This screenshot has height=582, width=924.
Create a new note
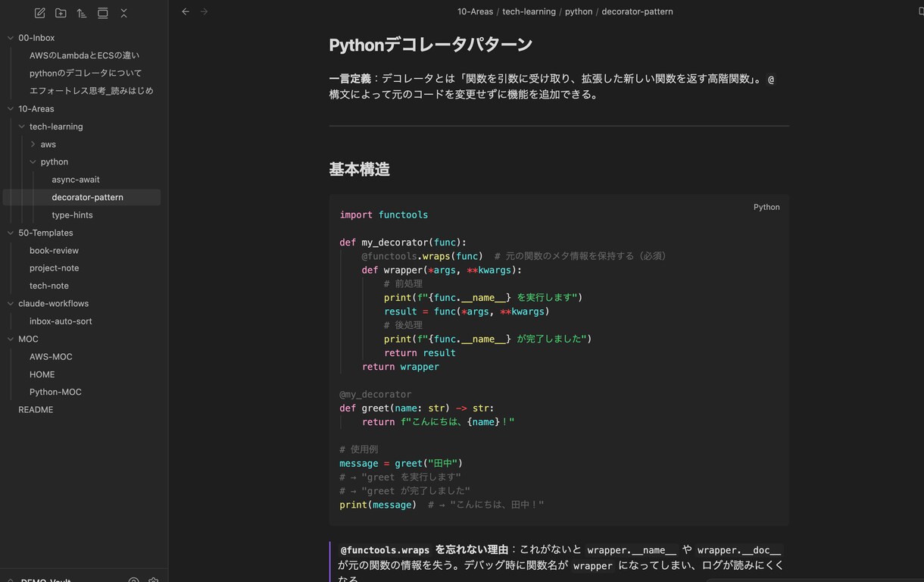pyautogui.click(x=40, y=13)
